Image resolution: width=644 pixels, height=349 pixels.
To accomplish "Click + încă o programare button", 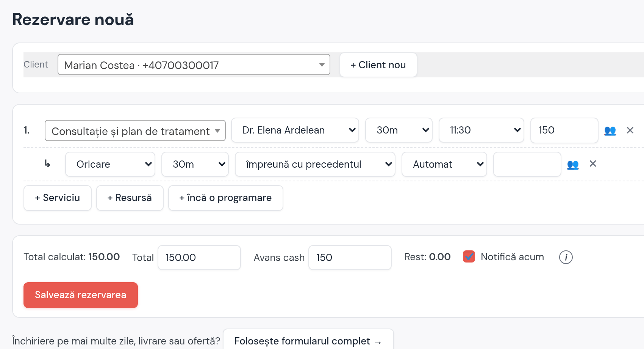I will (226, 198).
